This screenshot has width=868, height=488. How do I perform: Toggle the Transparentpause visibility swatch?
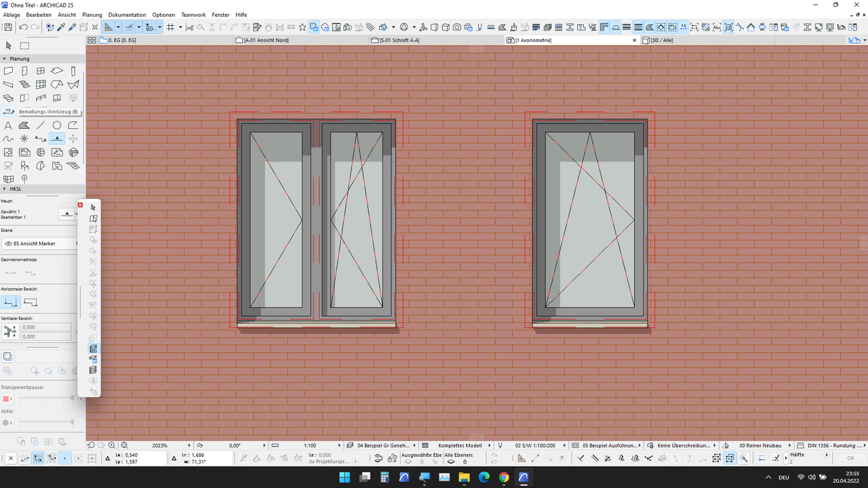(5, 399)
